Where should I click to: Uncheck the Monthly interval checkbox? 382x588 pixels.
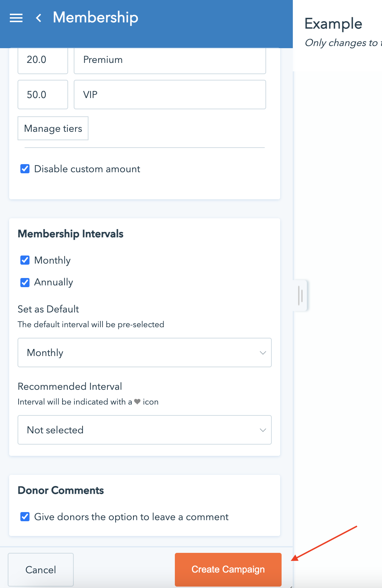tap(25, 260)
